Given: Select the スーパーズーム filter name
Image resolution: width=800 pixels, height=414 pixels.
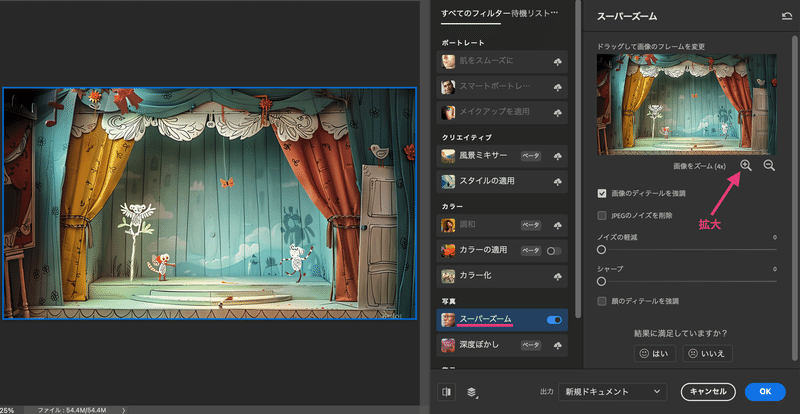Looking at the screenshot, I should (485, 320).
